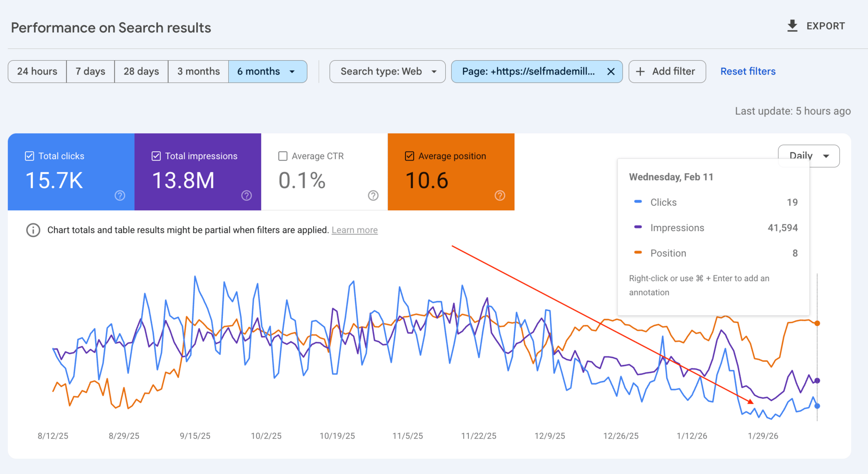Image resolution: width=868 pixels, height=474 pixels.
Task: Click the Export download icon
Action: (x=792, y=26)
